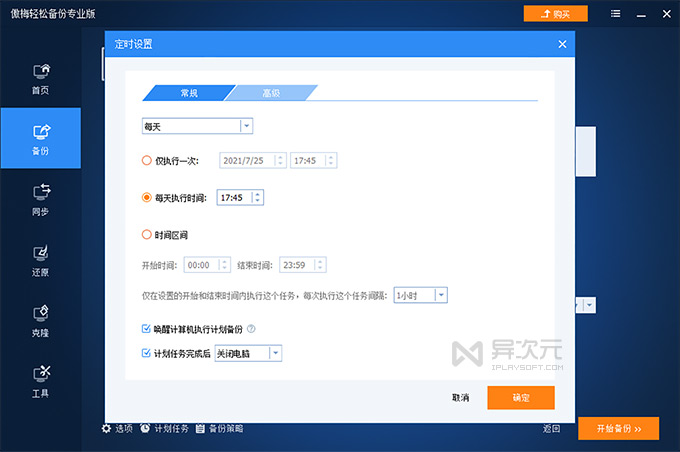This screenshot has width=680, height=452.
Task: Click the daily 17:45 time field
Action: point(240,198)
